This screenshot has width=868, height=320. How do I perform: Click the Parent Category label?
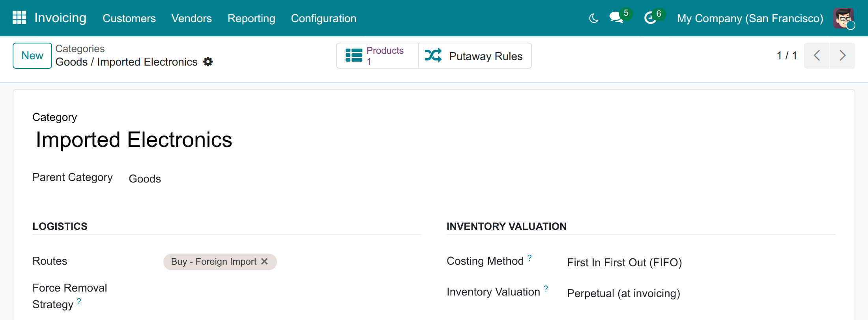[73, 177]
